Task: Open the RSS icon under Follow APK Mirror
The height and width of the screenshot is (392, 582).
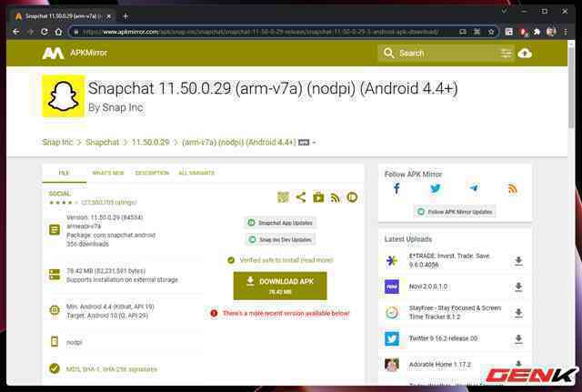Action: [x=512, y=188]
